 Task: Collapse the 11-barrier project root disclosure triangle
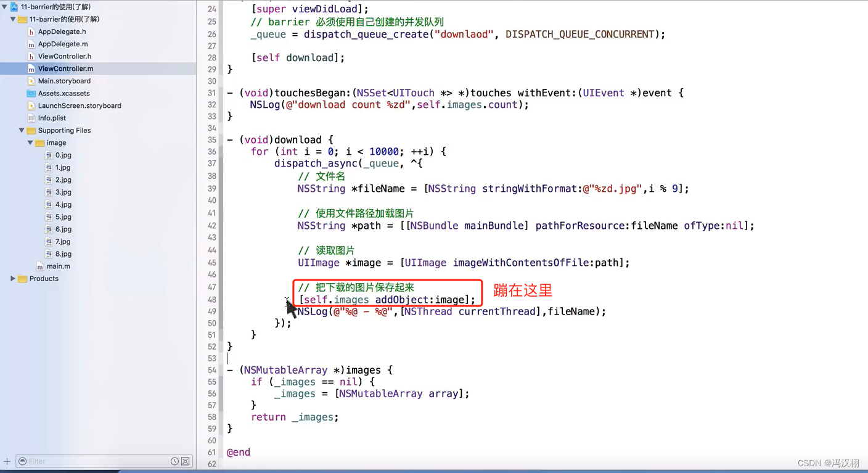point(5,7)
